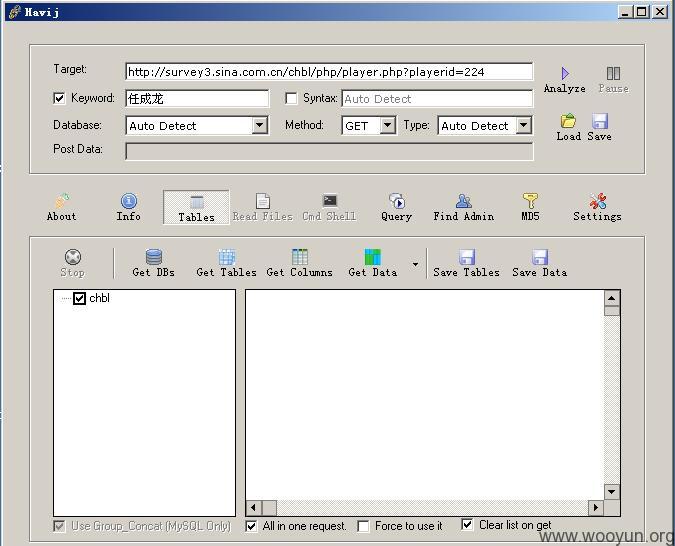Viewport: 675px width, 546px height.
Task: Start analysis with the Analyze button
Action: tap(564, 80)
